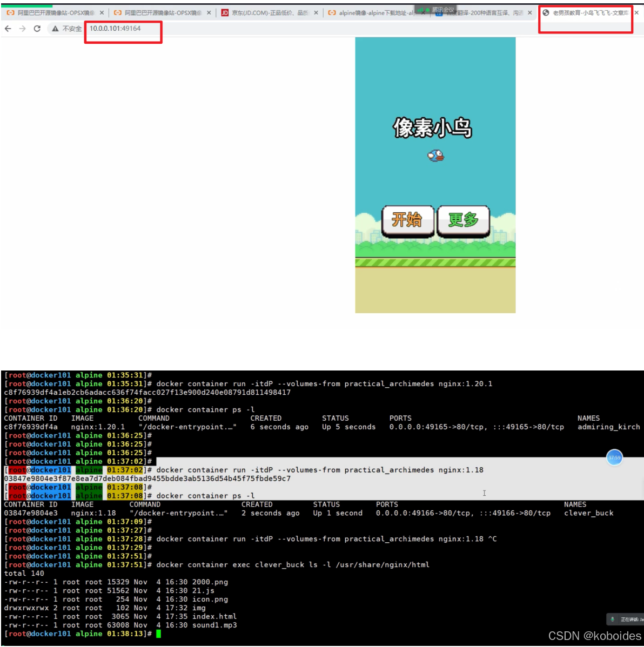Close the 老男孩教育-小鸟飞飞飞 tab
Viewport: 644px width, 647px height.
coord(636,13)
